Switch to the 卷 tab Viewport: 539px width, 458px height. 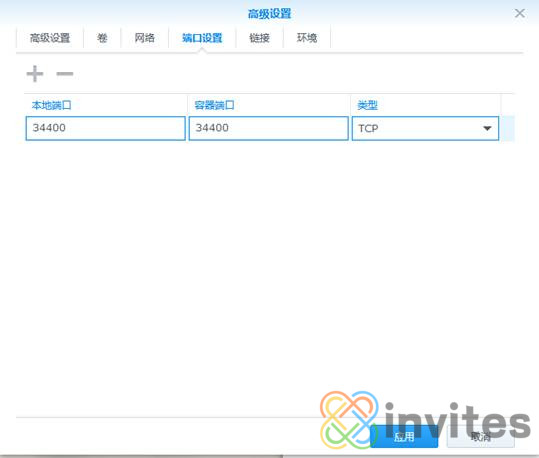[x=102, y=37]
